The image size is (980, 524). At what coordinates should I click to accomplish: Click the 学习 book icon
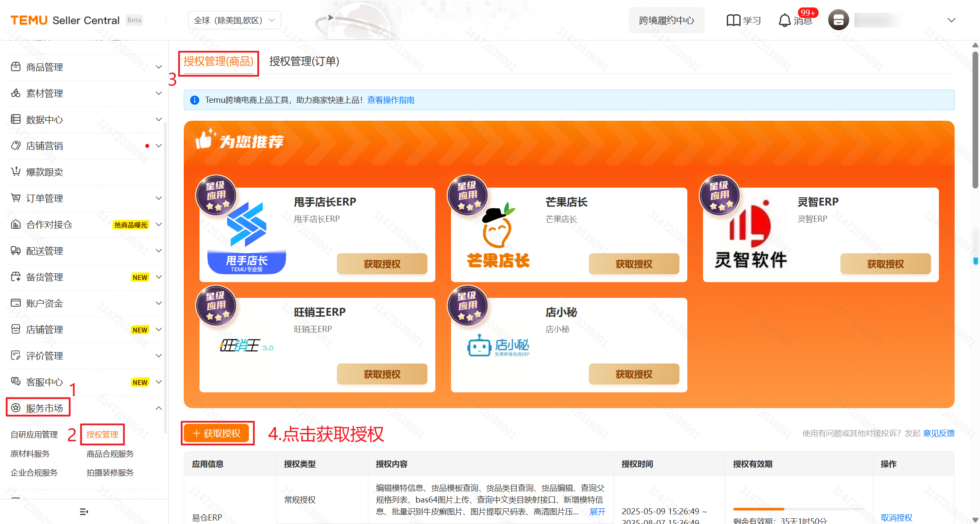pos(733,21)
